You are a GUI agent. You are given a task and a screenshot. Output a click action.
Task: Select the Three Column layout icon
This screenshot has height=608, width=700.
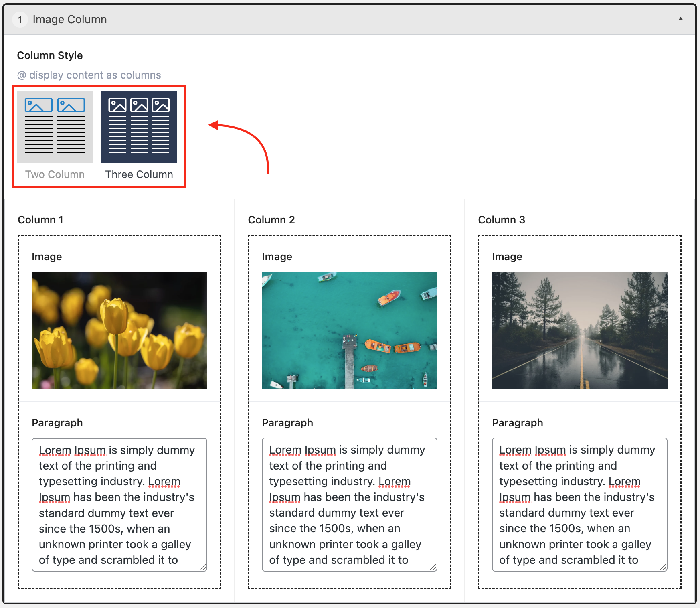pos(139,127)
